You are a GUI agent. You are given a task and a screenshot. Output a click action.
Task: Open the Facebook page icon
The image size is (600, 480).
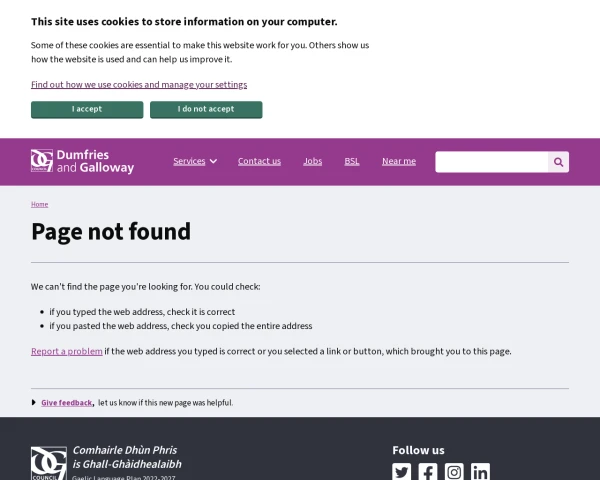(428, 472)
